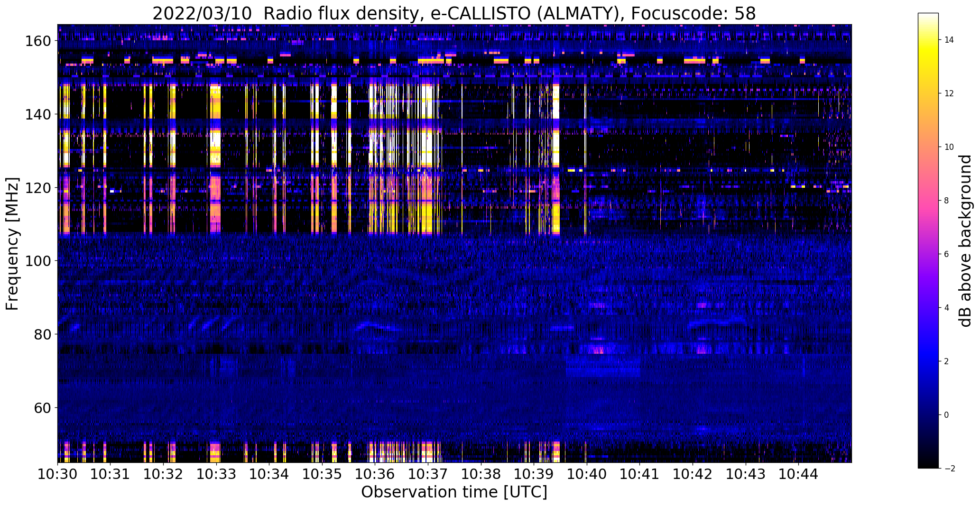The height and width of the screenshot is (506, 980).
Task: Click the 10:43 time tick label
Action: (x=746, y=474)
